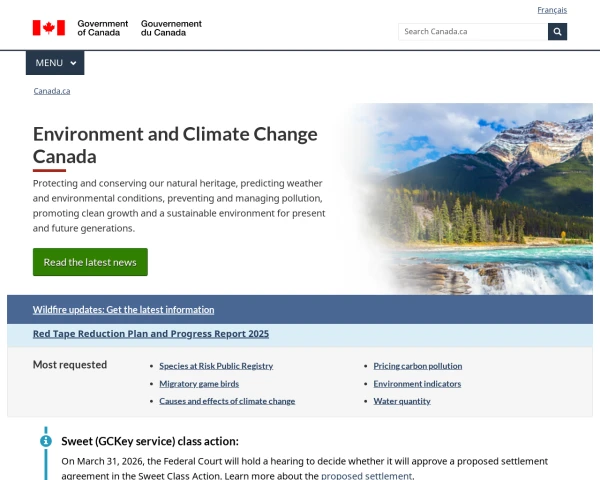Screen dimensions: 600x480
Task: Select the Environment indicators link
Action: coord(417,383)
